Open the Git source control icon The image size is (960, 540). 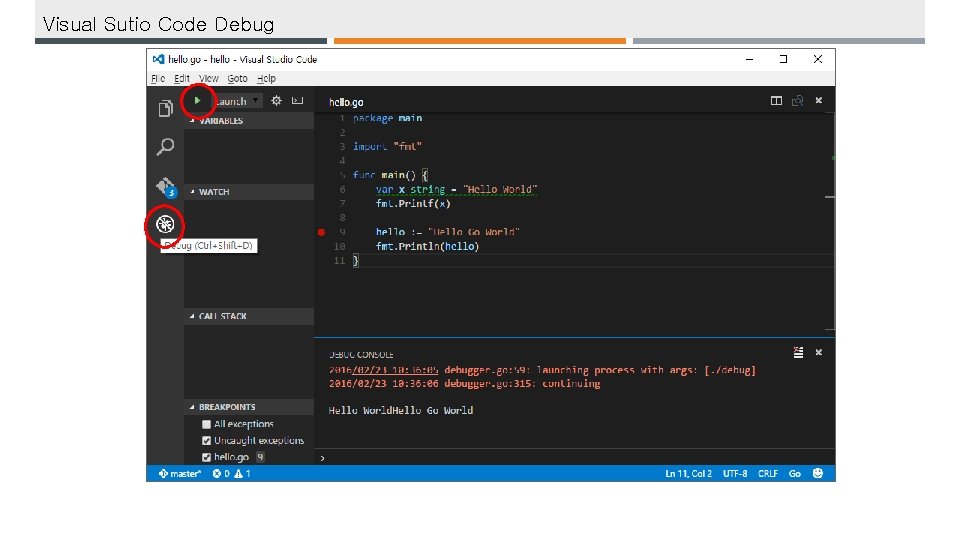165,187
